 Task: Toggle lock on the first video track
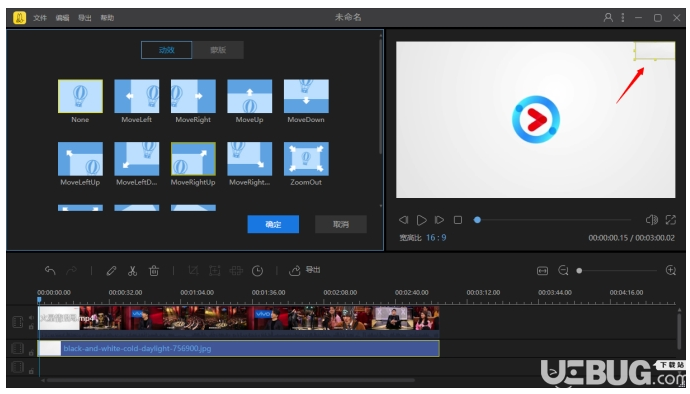click(31, 327)
